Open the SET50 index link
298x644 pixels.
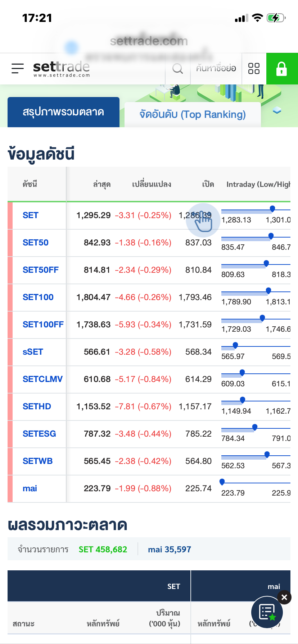point(36,243)
